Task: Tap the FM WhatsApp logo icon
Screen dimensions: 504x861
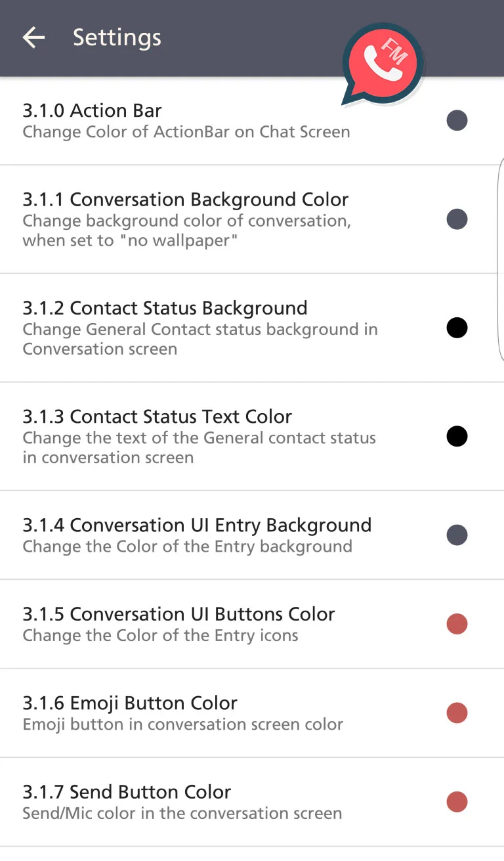Action: click(383, 64)
